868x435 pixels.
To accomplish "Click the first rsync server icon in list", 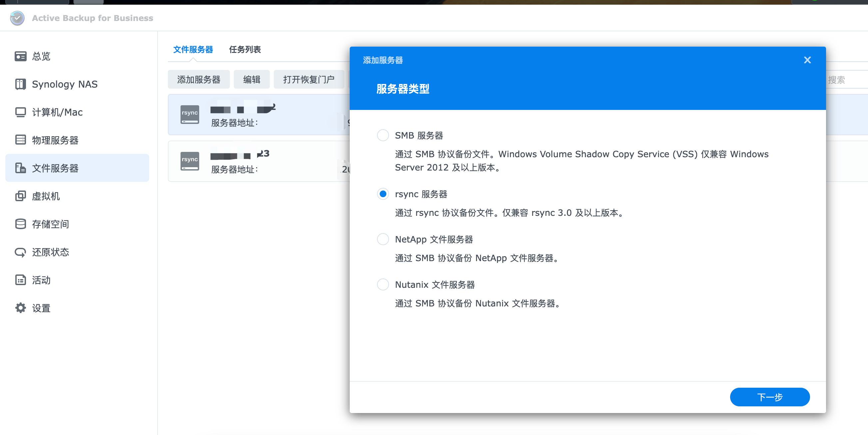I will coord(190,115).
